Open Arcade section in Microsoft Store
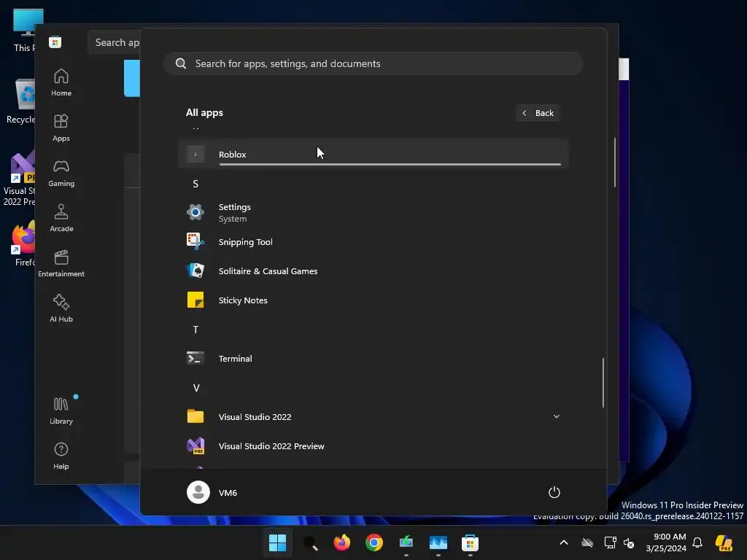This screenshot has height=560, width=747. (x=61, y=218)
